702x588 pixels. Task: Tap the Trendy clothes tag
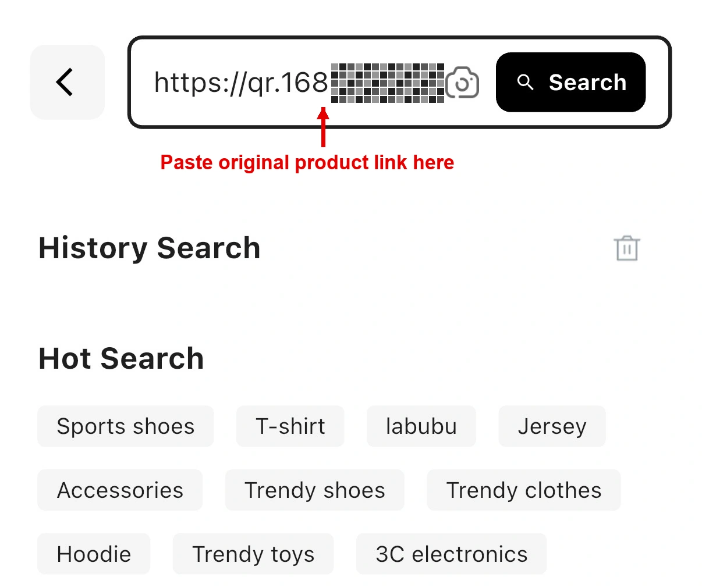(524, 490)
